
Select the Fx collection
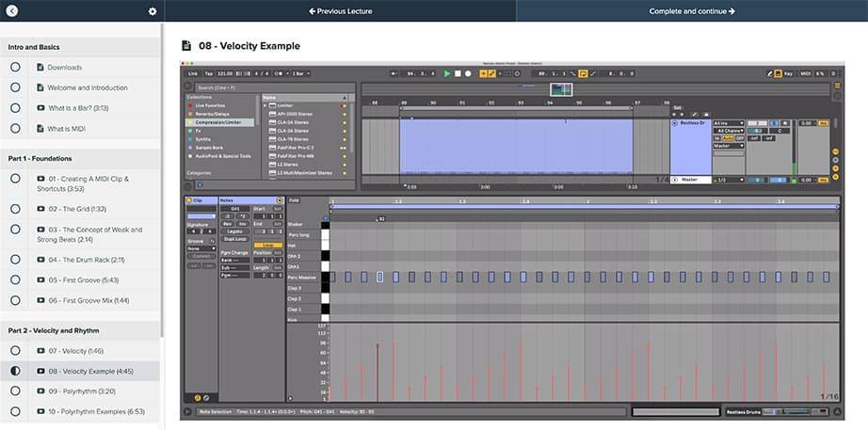[199, 131]
